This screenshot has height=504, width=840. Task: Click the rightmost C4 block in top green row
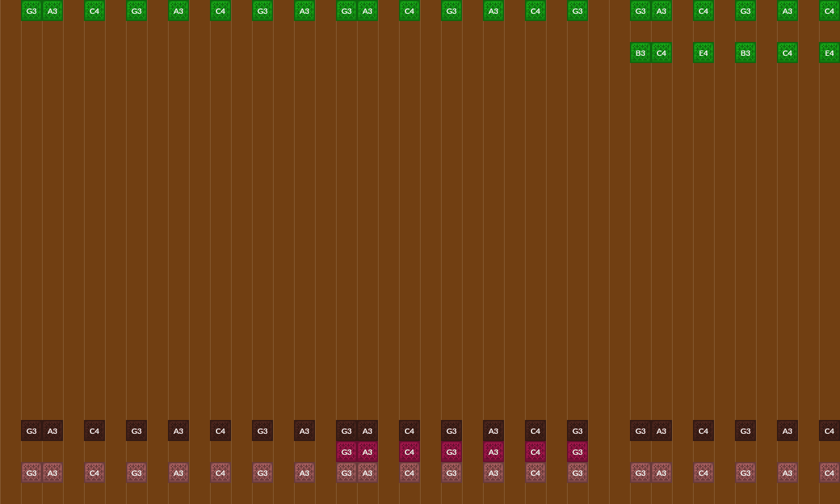(829, 10)
